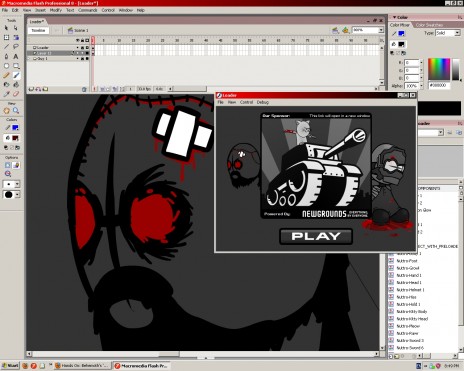Select the Eraser tool

click(16, 94)
